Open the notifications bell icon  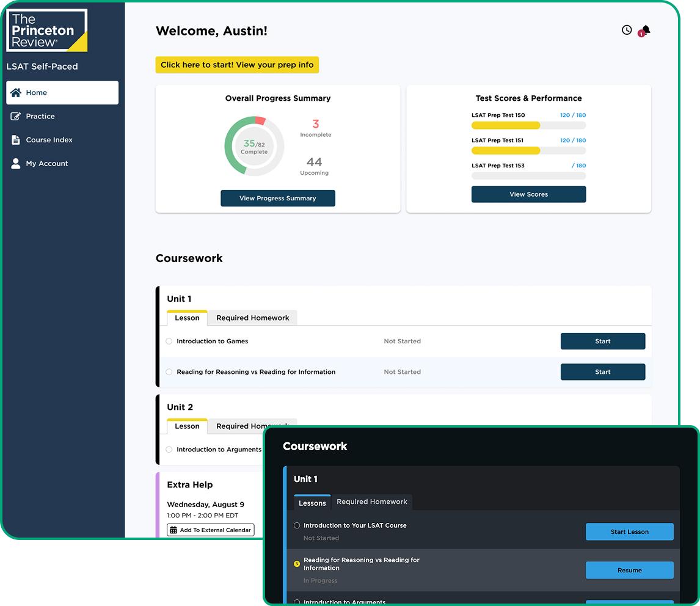coord(645,30)
